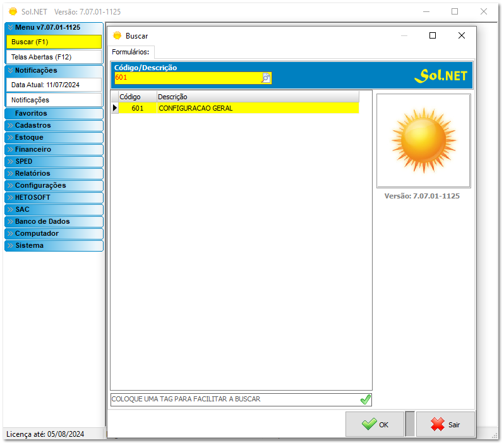Click the sun logo image

[423, 140]
